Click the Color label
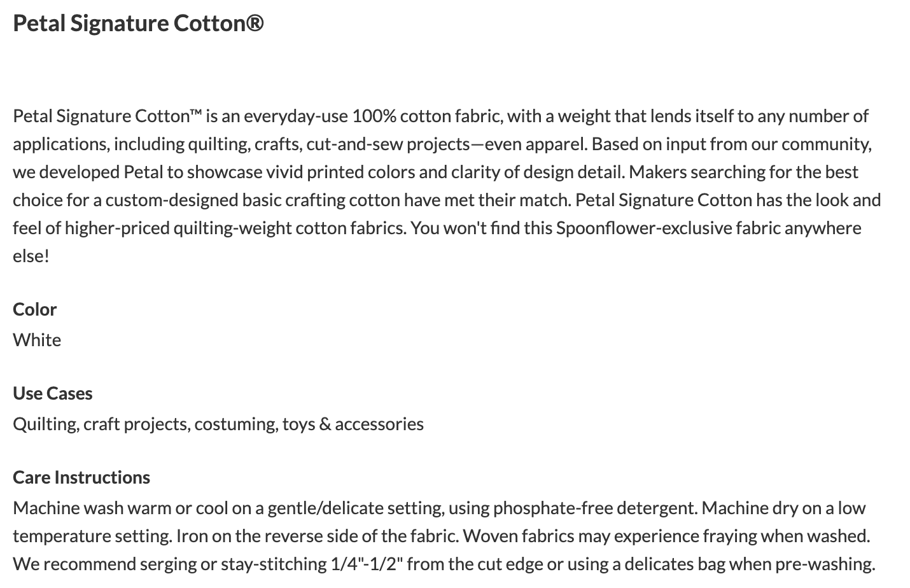 (x=35, y=309)
